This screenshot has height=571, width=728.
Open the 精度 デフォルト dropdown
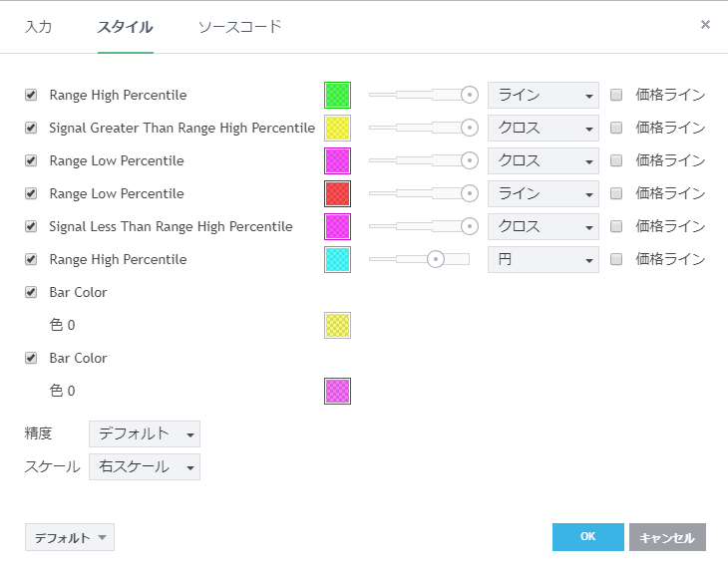coord(145,433)
